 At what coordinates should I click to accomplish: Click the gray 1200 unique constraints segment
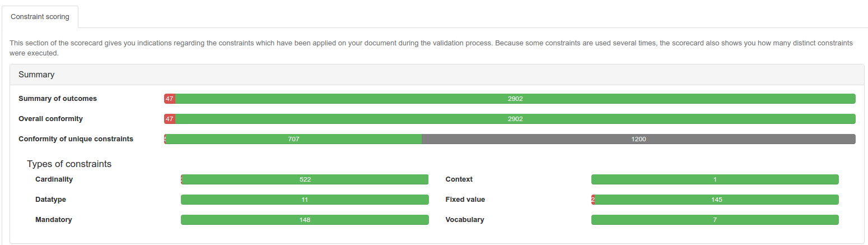pos(638,139)
